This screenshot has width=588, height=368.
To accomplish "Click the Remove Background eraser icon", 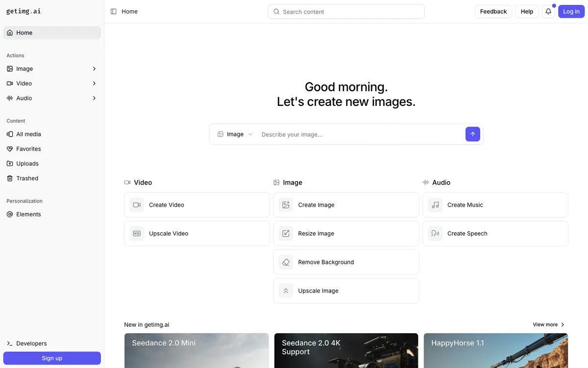I will pyautogui.click(x=286, y=262).
